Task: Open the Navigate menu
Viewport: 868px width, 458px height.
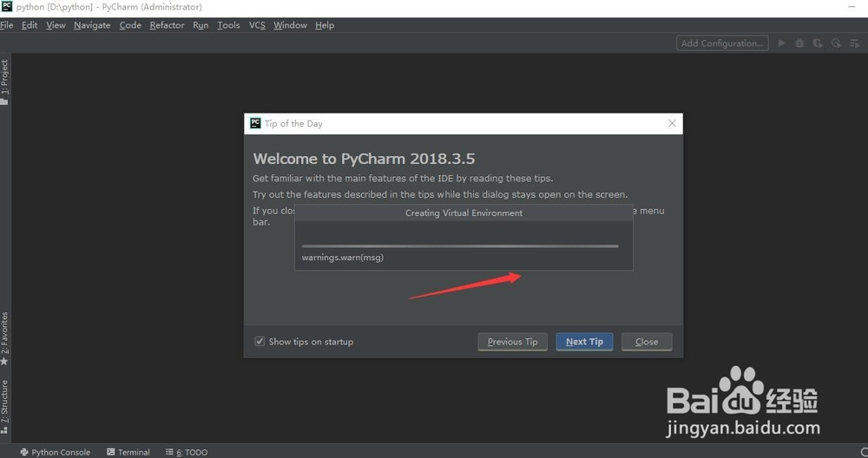Action: tap(92, 25)
